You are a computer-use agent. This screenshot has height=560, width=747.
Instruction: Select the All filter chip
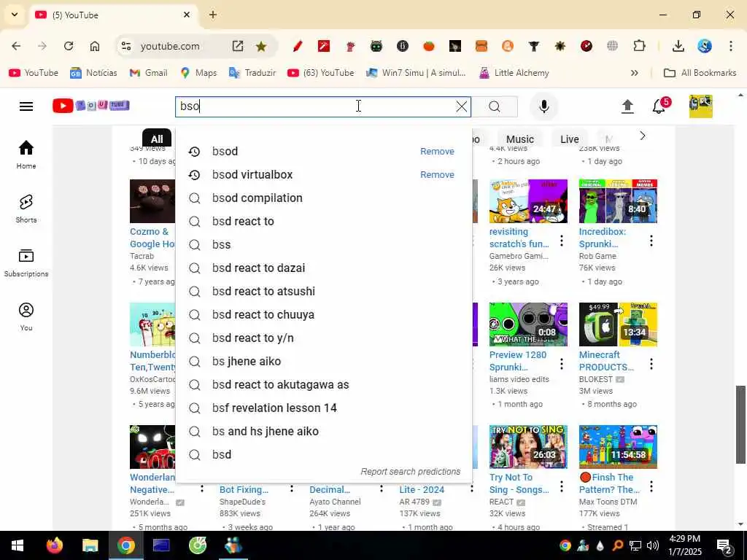[x=157, y=139]
